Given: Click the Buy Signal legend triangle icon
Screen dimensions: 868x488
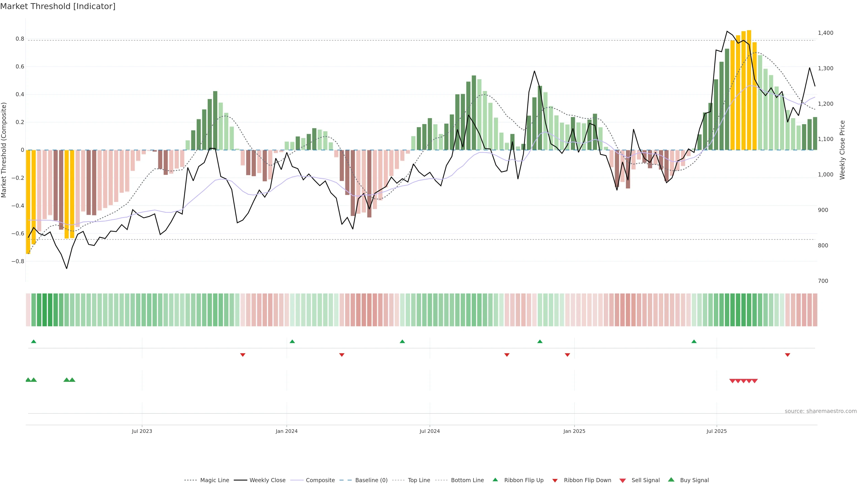Looking at the screenshot, I should (671, 480).
